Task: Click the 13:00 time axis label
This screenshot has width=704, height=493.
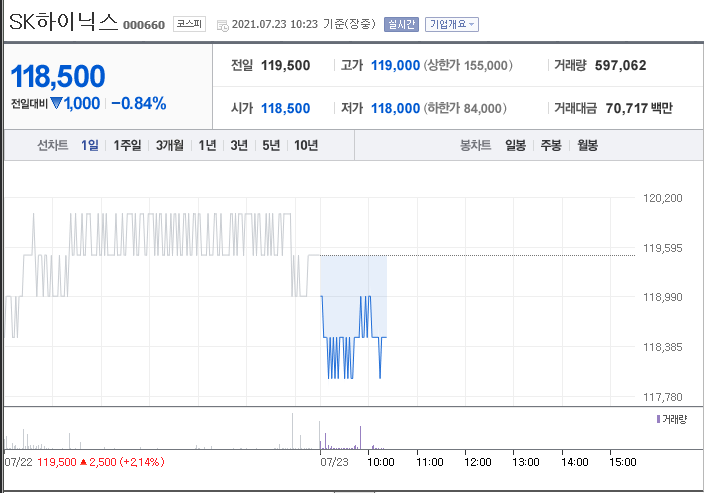Action: click(526, 462)
